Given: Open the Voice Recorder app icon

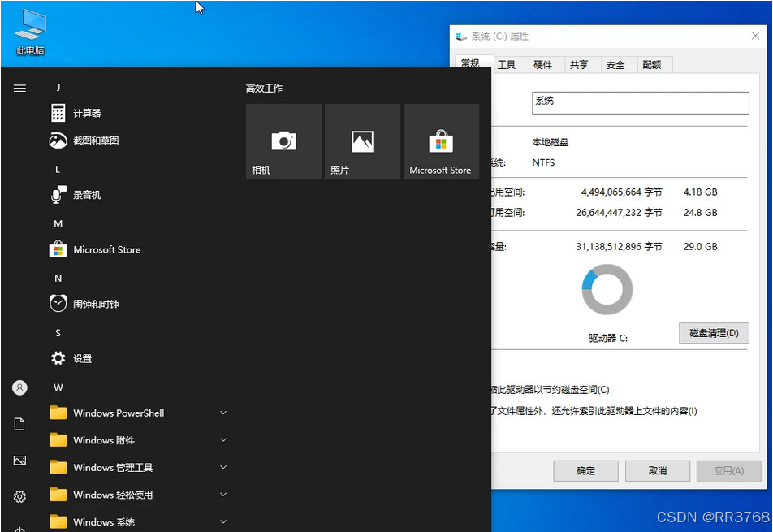Looking at the screenshot, I should click(x=58, y=195).
